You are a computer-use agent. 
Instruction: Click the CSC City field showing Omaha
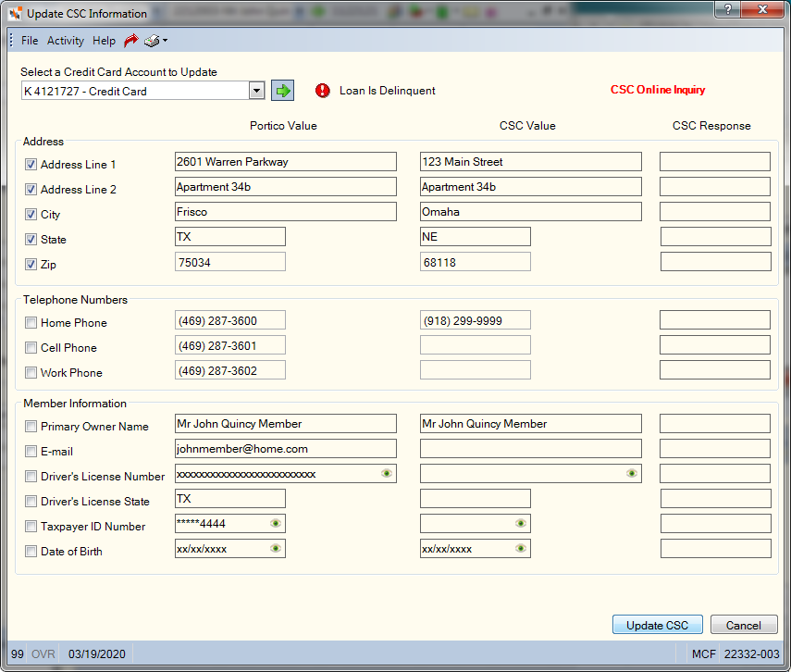[x=531, y=212]
